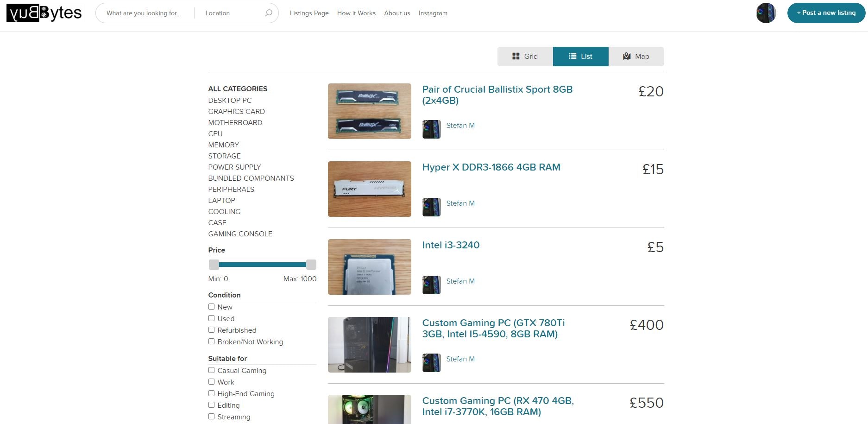Filter by POWER SUPPLY category
868x424 pixels.
[x=234, y=167]
